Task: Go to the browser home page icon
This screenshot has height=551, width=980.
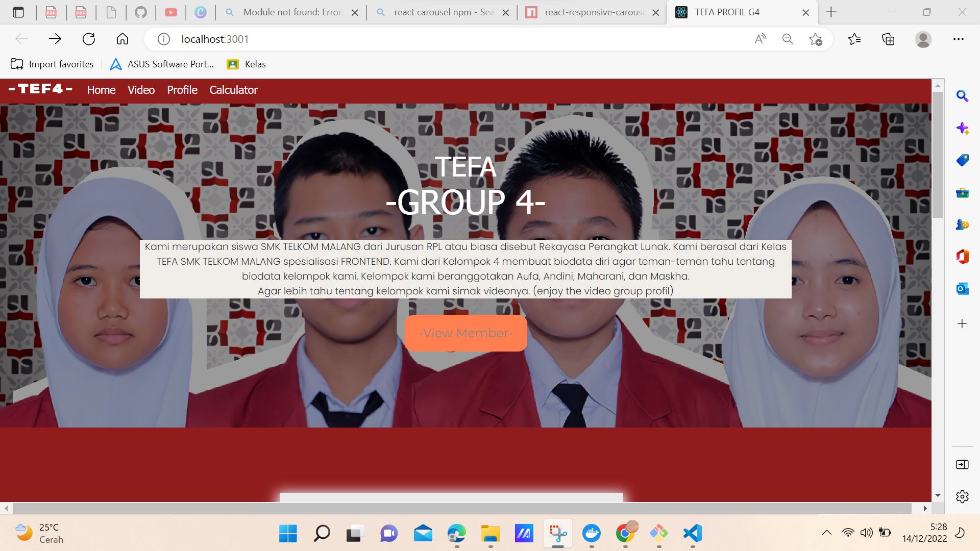Action: [x=122, y=39]
